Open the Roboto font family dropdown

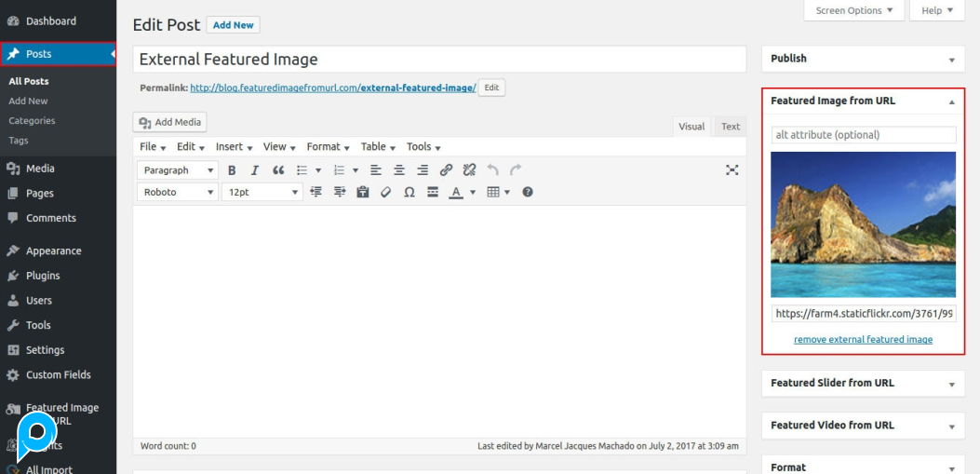pos(178,193)
